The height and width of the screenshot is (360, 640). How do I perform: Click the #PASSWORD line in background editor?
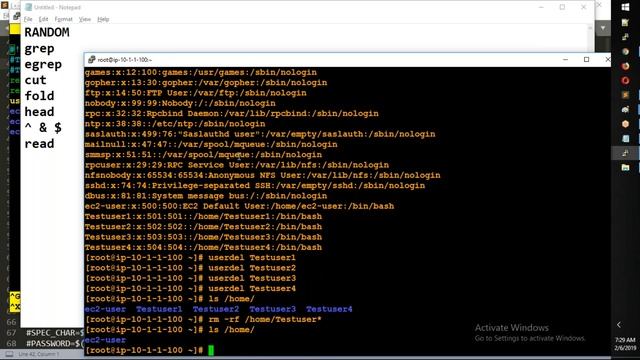(55, 343)
